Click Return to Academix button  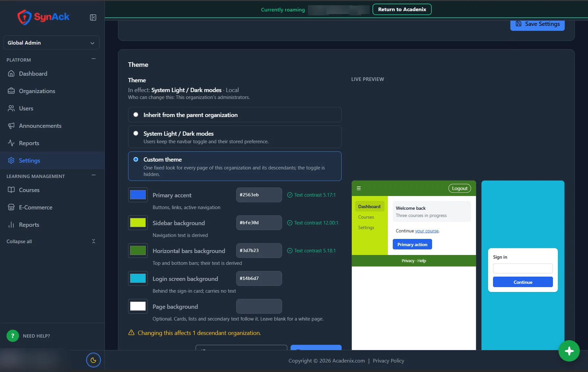coord(402,10)
